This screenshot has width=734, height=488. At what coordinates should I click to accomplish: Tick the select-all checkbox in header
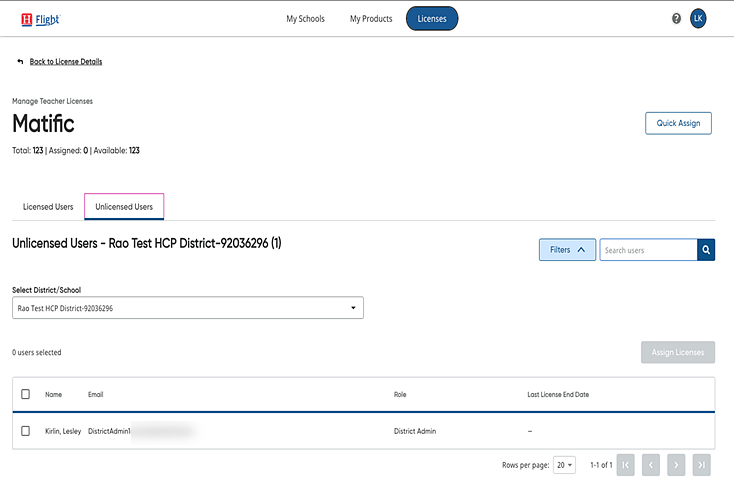tap(26, 394)
